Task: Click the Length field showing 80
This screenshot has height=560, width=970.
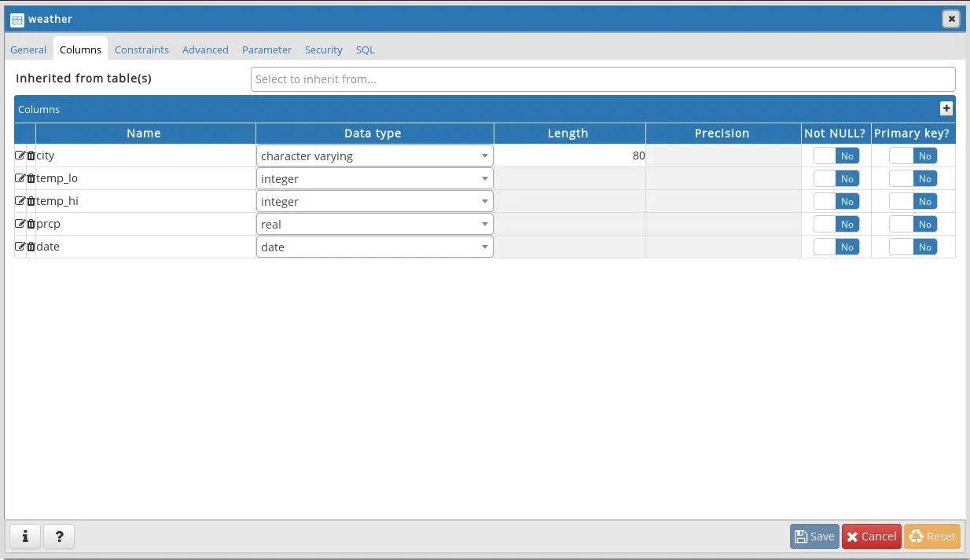Action: coord(570,156)
